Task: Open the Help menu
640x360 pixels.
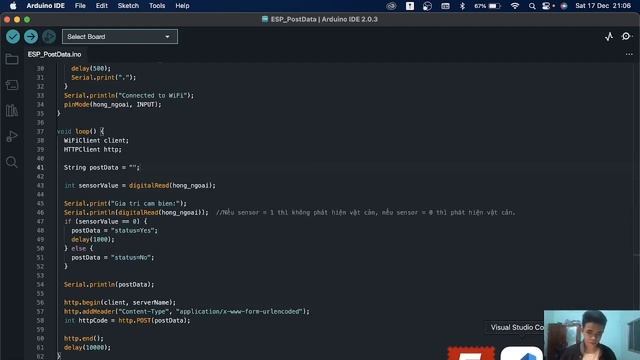Action: pyautogui.click(x=182, y=6)
